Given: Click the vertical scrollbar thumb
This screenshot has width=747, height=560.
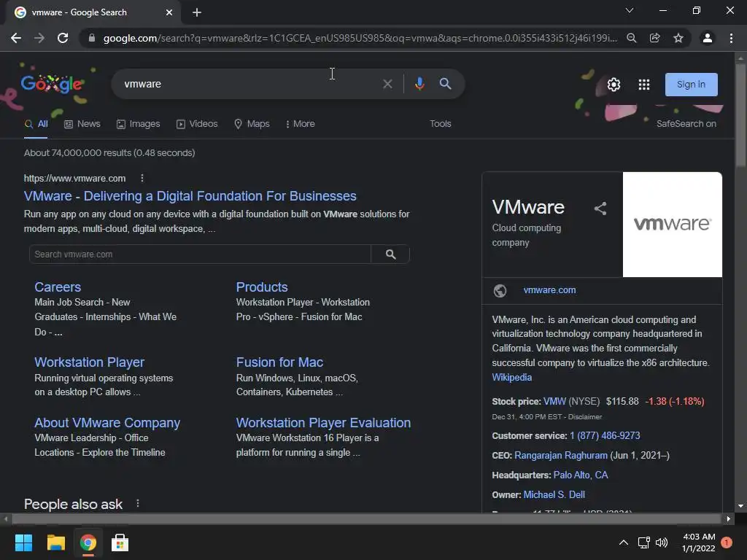Looking at the screenshot, I should tap(740, 114).
